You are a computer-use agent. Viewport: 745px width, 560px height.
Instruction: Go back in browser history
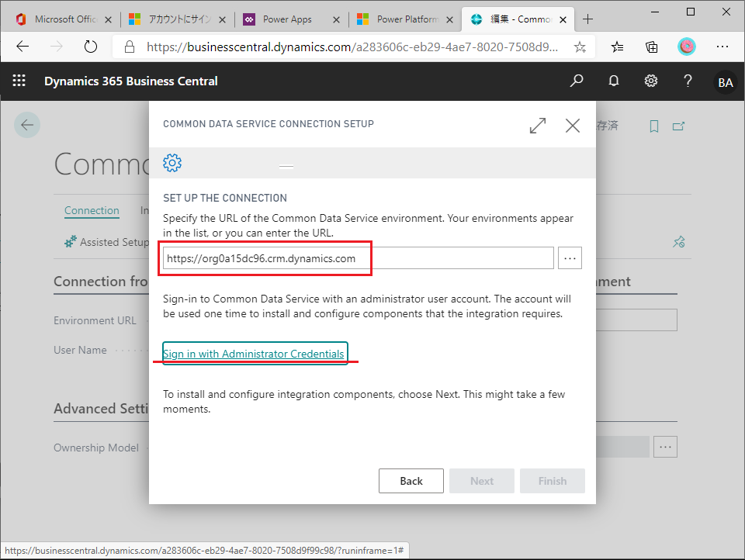point(23,47)
